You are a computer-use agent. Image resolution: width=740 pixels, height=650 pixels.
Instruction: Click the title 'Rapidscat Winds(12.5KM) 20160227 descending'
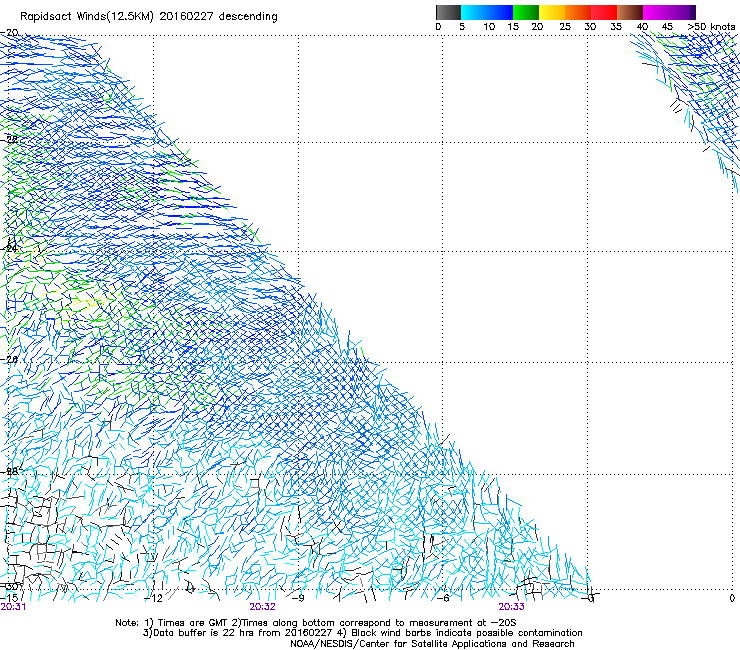(149, 17)
